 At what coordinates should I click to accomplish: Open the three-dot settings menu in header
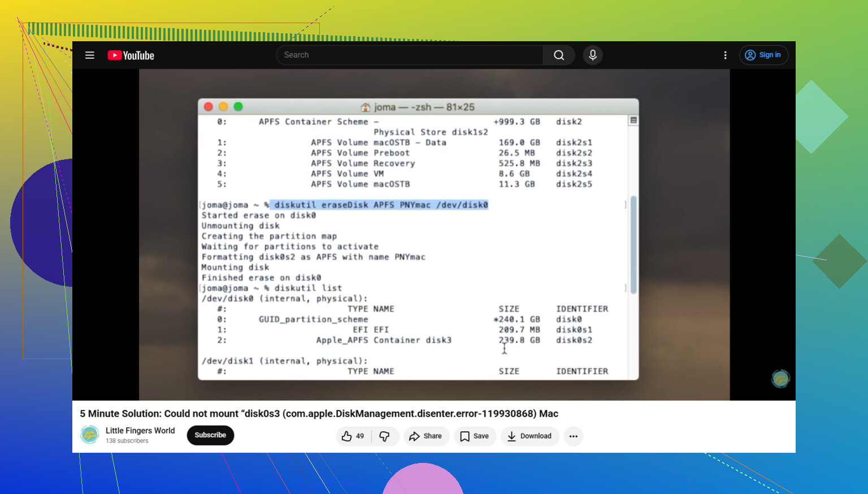726,55
